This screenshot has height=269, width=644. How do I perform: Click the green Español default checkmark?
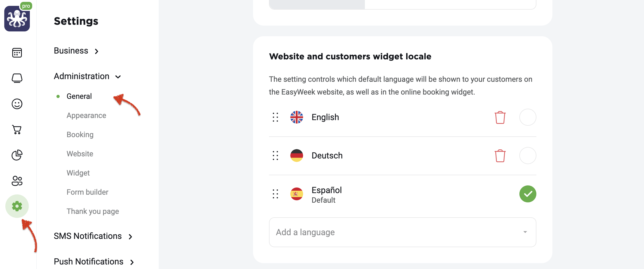(528, 194)
